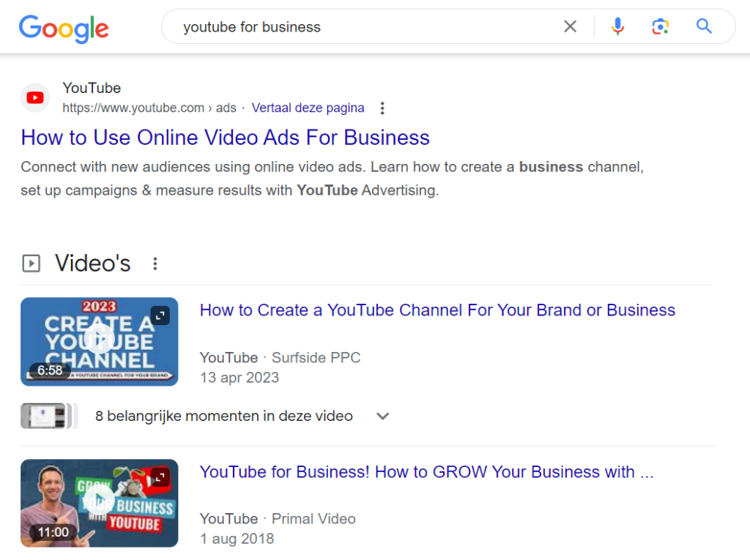Click expand icon on Create a YouTube Channel thumbnail
750x560 pixels.
pyautogui.click(x=160, y=316)
